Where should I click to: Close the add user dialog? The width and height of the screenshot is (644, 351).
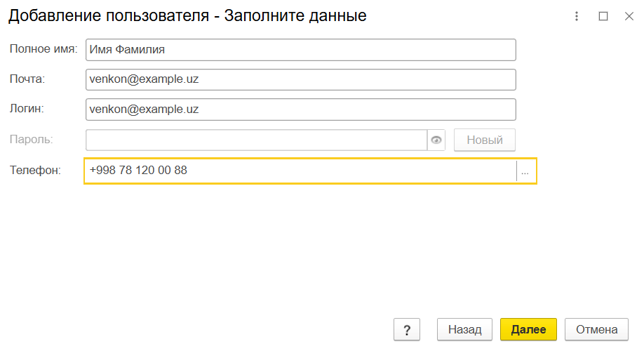629,16
